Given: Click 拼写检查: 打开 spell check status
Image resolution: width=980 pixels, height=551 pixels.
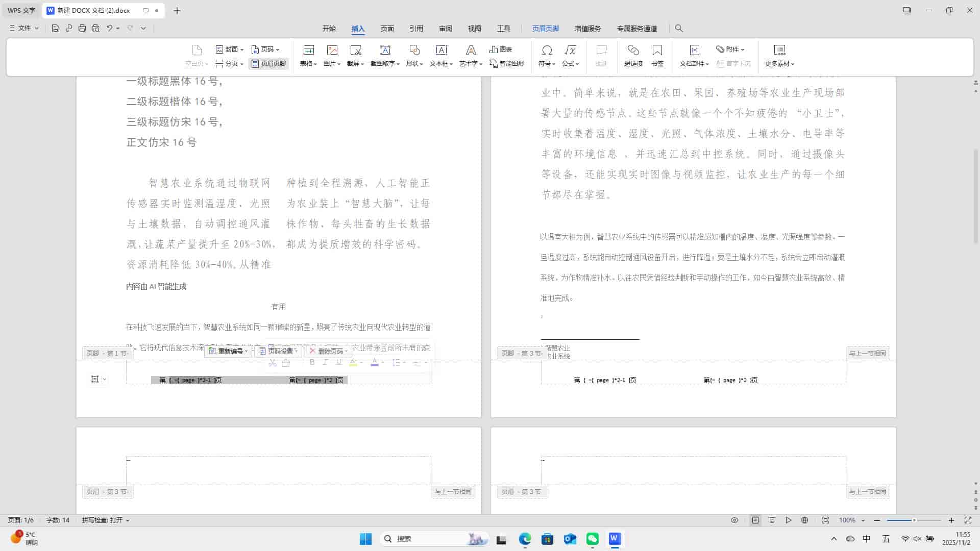Looking at the screenshot, I should pos(106,520).
